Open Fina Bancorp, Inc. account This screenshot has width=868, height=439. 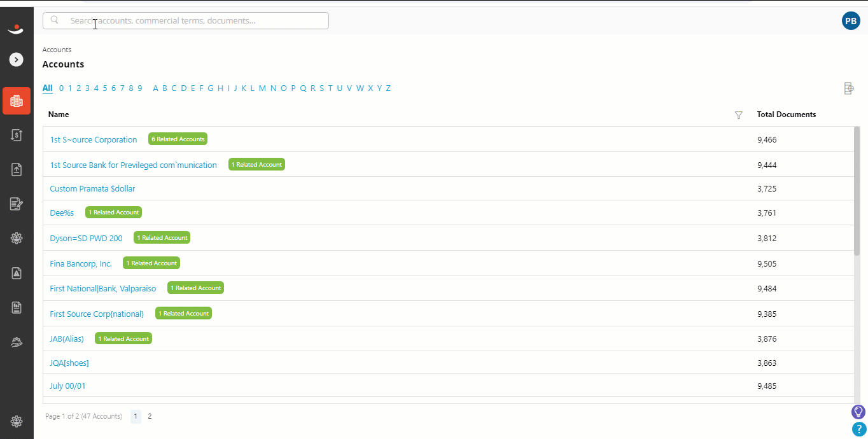tap(81, 263)
